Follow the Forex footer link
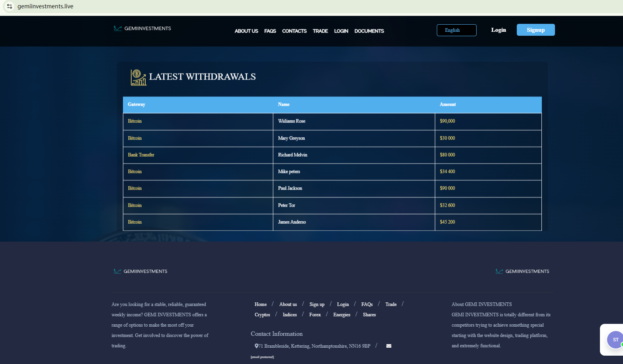Viewport: 623px width, 364px height. point(315,315)
